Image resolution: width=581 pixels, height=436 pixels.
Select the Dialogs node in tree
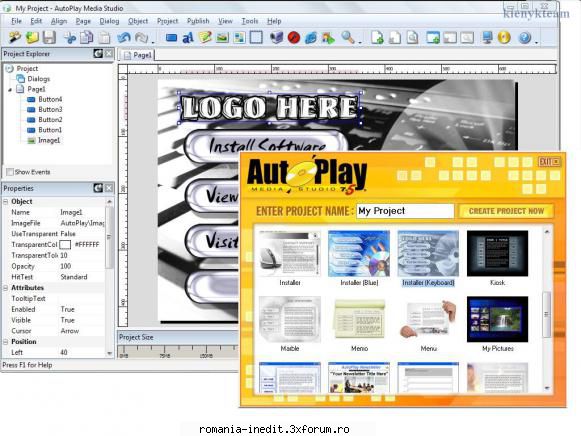[x=39, y=79]
